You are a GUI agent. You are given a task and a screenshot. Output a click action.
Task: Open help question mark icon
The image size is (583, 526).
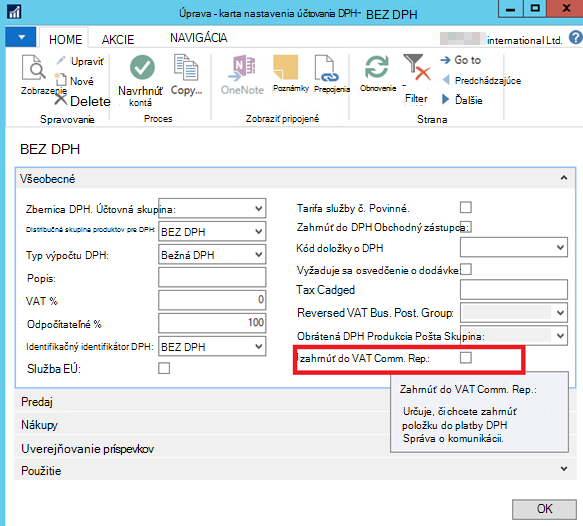(x=576, y=38)
